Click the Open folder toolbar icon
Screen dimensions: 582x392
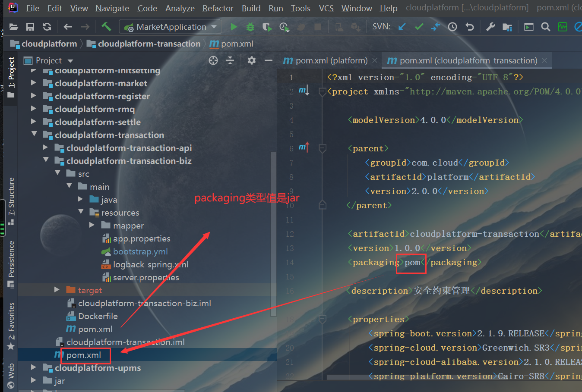pos(14,27)
